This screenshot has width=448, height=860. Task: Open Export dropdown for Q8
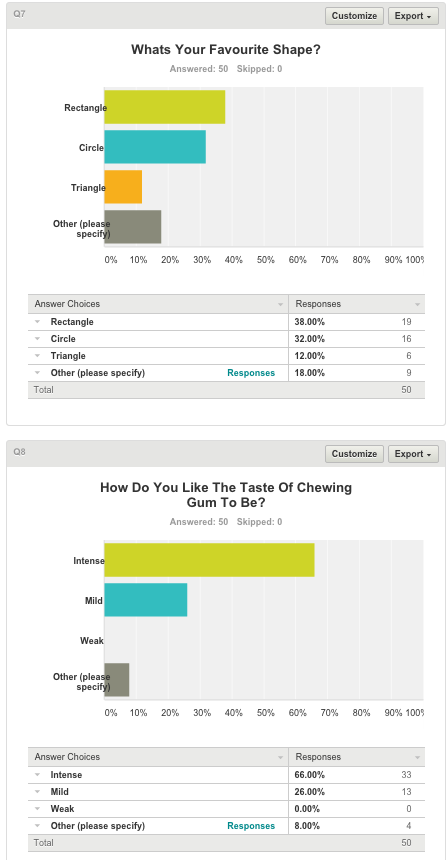[413, 454]
